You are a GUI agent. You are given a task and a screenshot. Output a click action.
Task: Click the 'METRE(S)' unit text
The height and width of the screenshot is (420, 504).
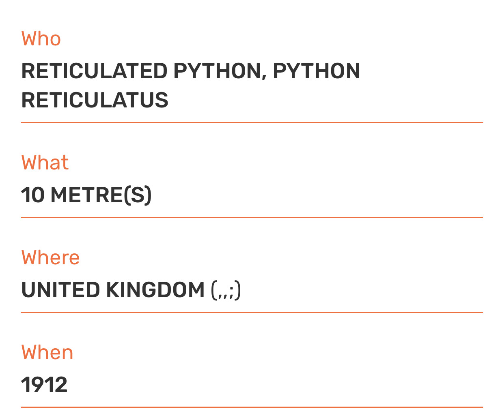(x=101, y=195)
